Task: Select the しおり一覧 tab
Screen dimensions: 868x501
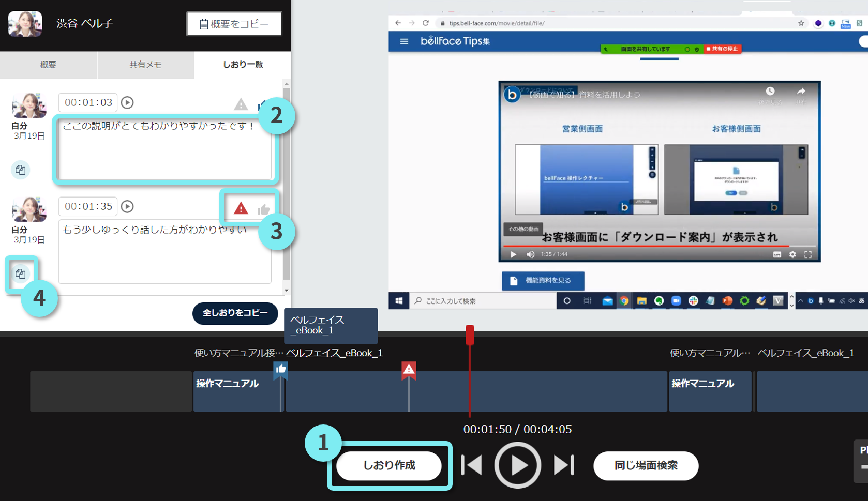Action: pos(243,65)
